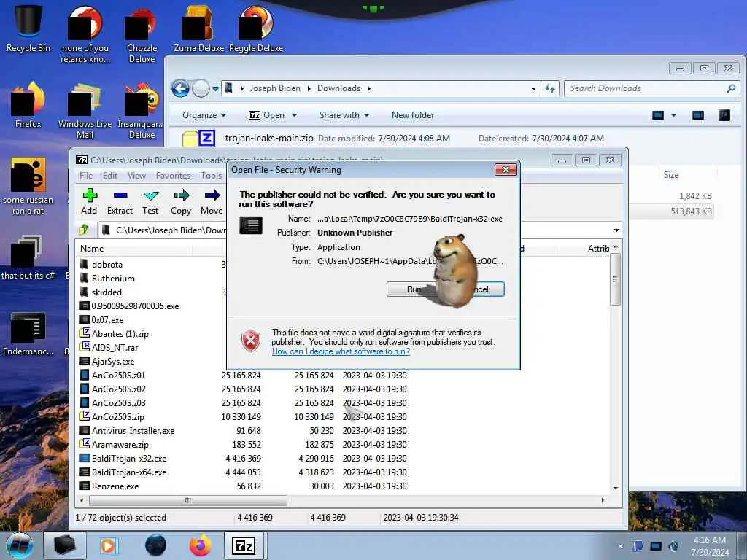This screenshot has height=560, width=747.
Task: Open the Edit menu in 7-Zip
Action: click(110, 176)
